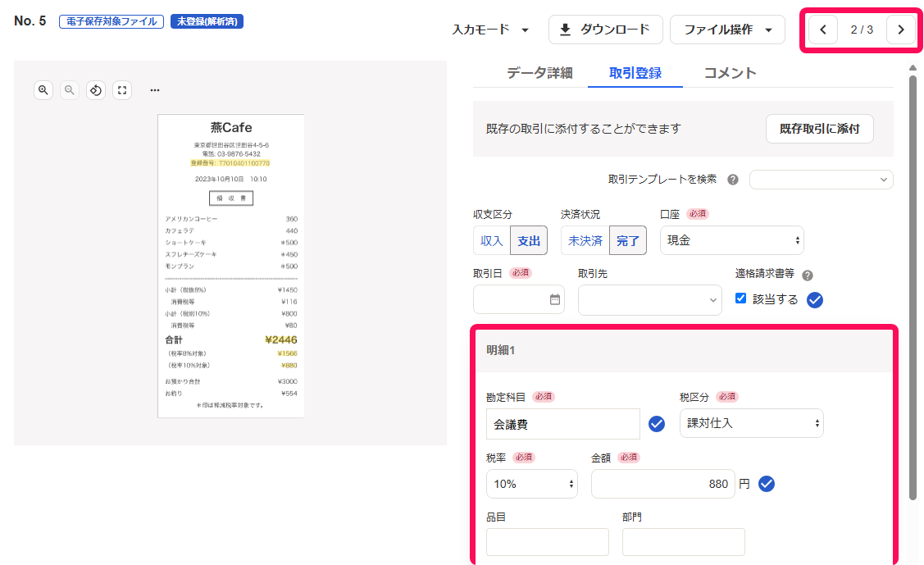Toggle the 該当する checkbox

[740, 298]
